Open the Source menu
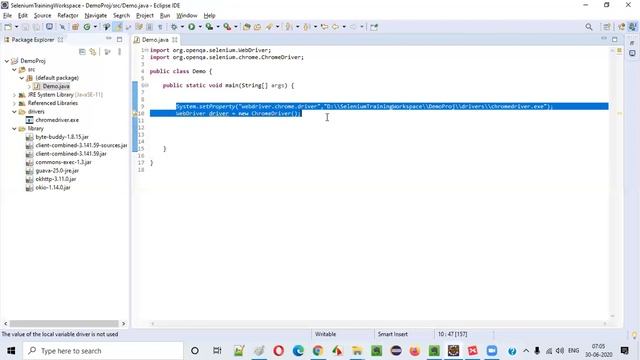The width and height of the screenshot is (640, 360). point(42,16)
